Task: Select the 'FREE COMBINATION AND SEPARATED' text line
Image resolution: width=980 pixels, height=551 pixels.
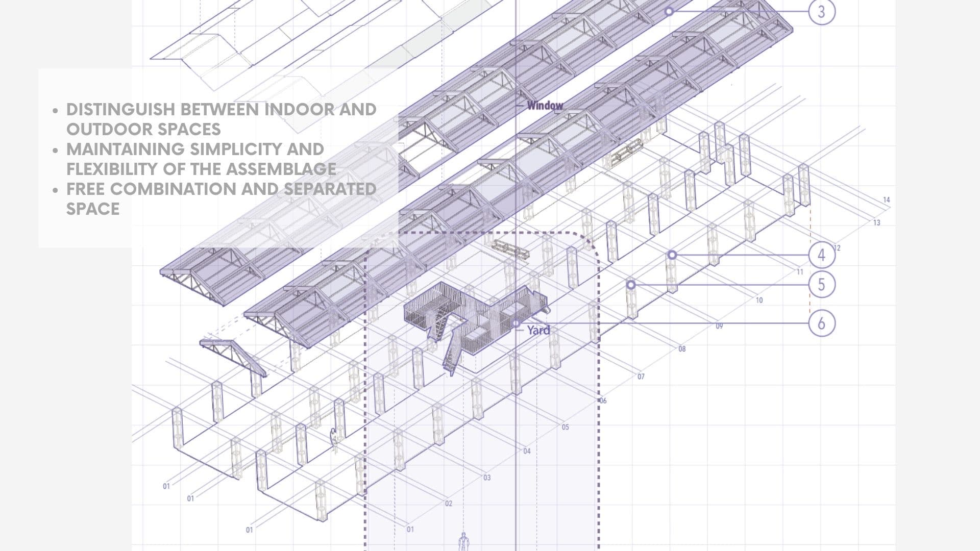Action: click(222, 189)
